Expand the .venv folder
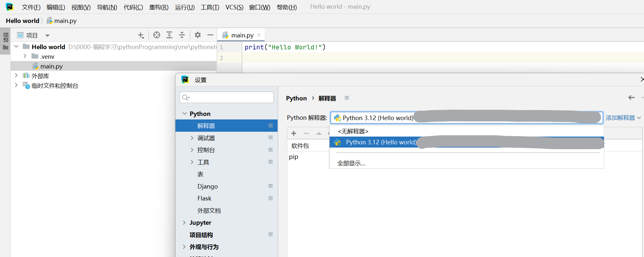 (25, 56)
